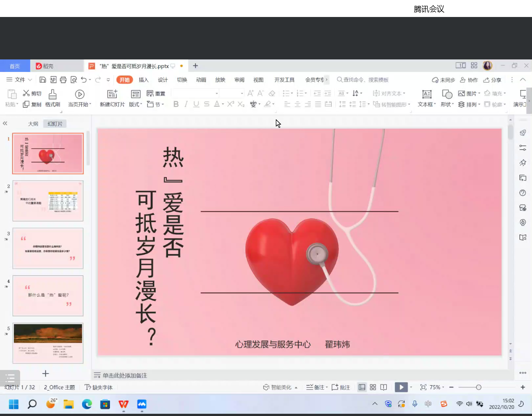Screen dimensions: 532x416
Task: Click the 剪切 cut scissors icon
Action: coord(26,93)
